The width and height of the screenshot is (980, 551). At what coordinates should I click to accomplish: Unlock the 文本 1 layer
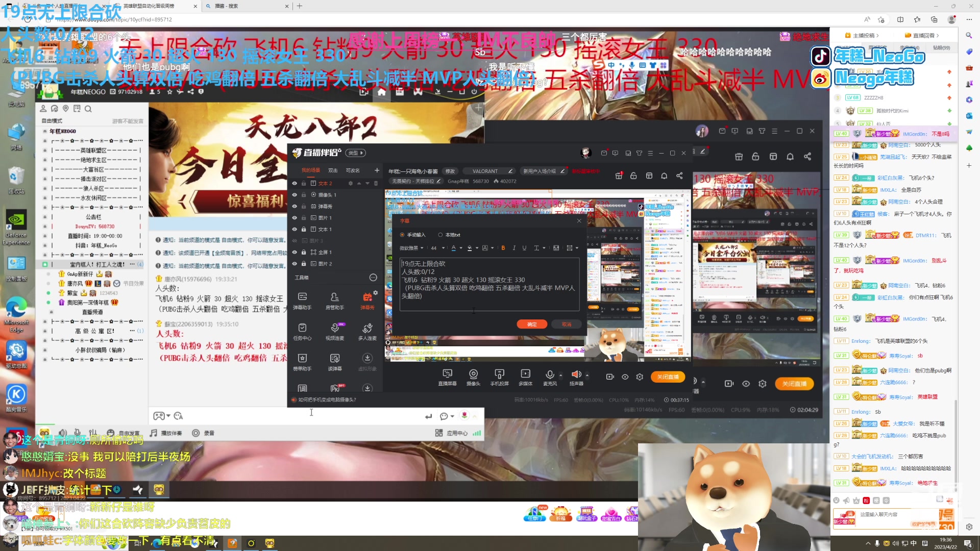(x=304, y=229)
